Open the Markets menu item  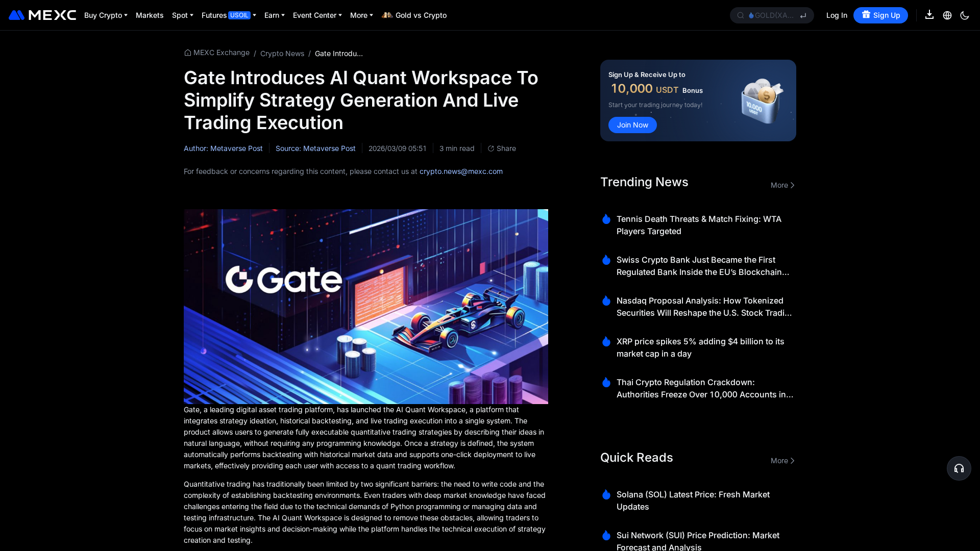click(x=150, y=15)
